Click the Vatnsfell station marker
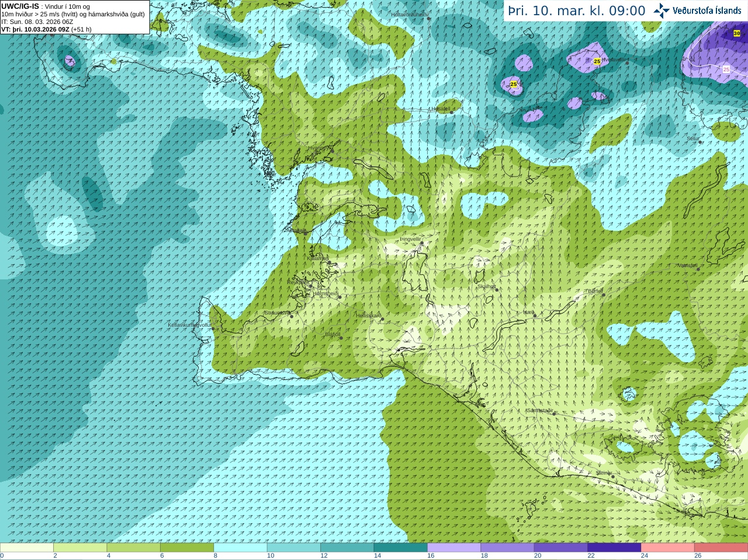 698,269
